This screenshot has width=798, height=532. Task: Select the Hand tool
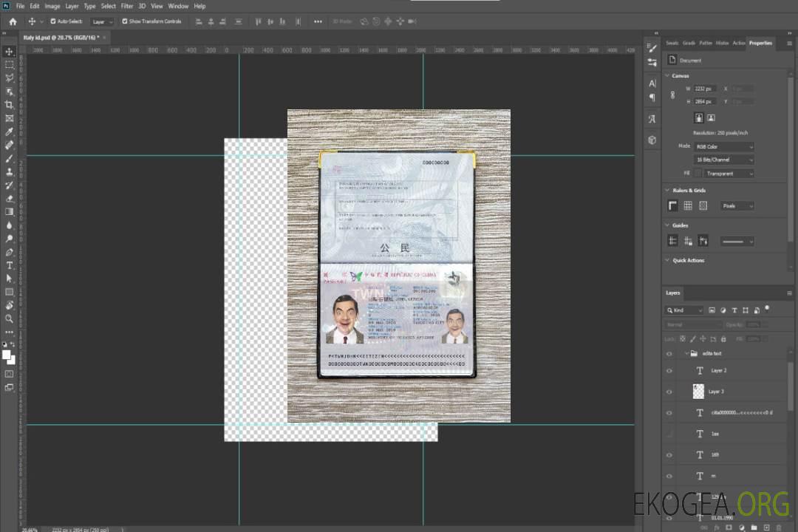[9, 305]
